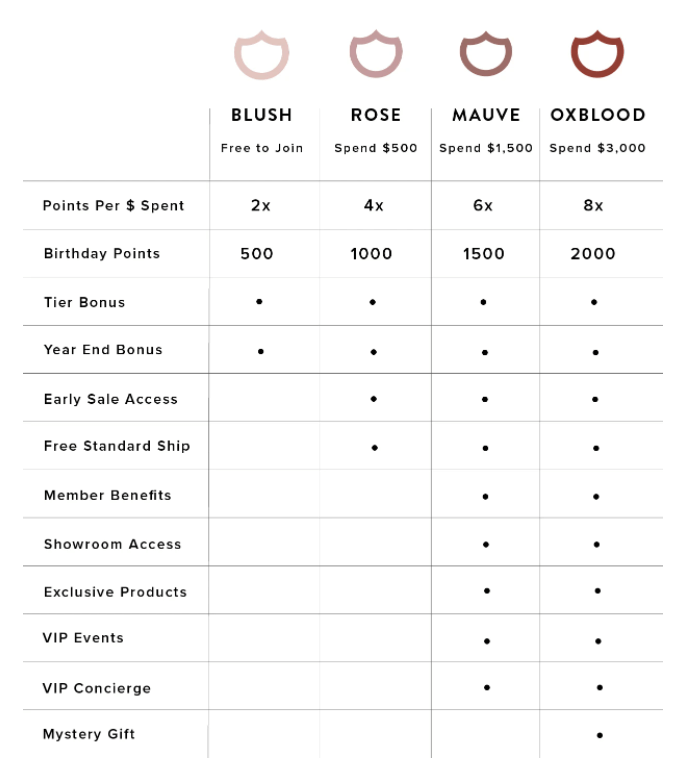Click the Oxblood Mystery Gift dot
The height and width of the screenshot is (772, 680).
[x=599, y=735]
